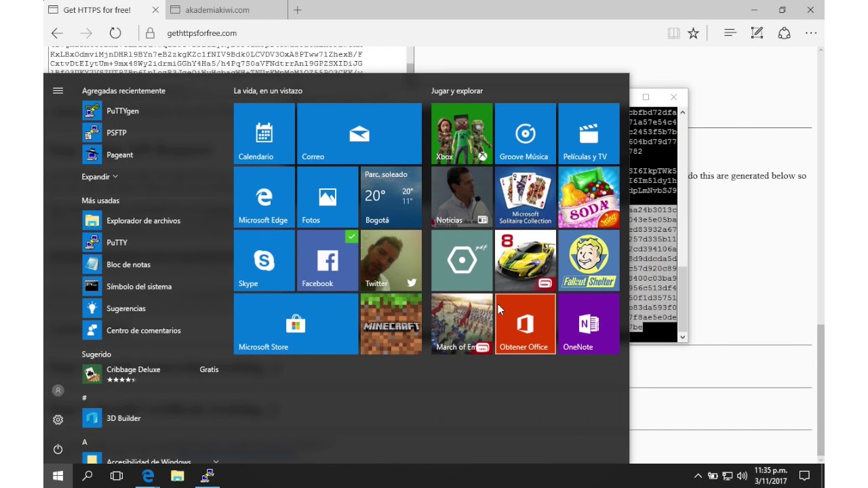Launch Microsoft Solitaire Collection tile
Image resolution: width=868 pixels, height=488 pixels.
[525, 197]
